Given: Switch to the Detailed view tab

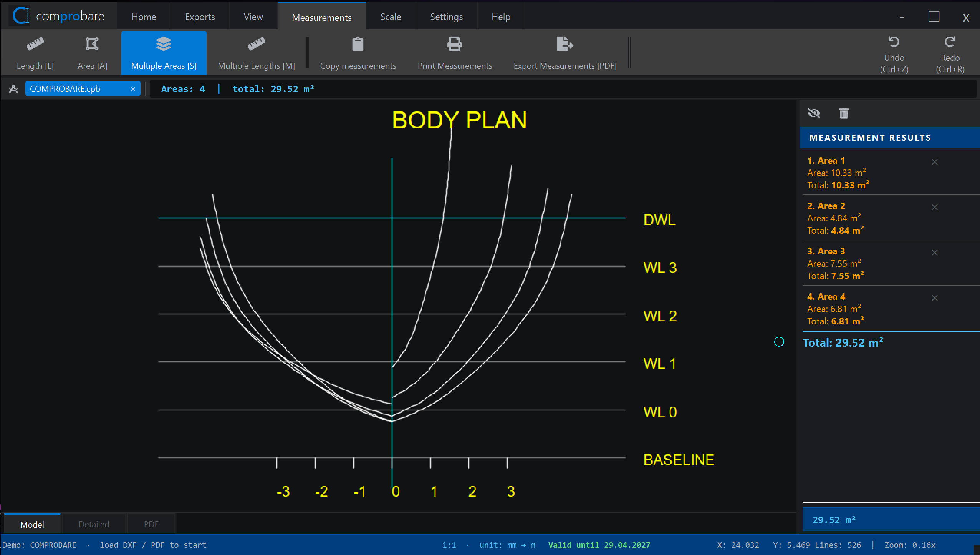Looking at the screenshot, I should coord(94,524).
